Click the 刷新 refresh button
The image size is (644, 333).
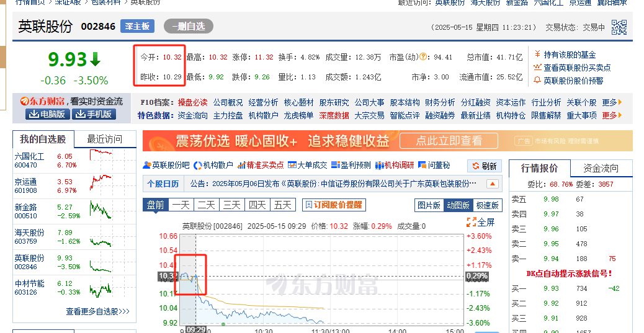485,166
